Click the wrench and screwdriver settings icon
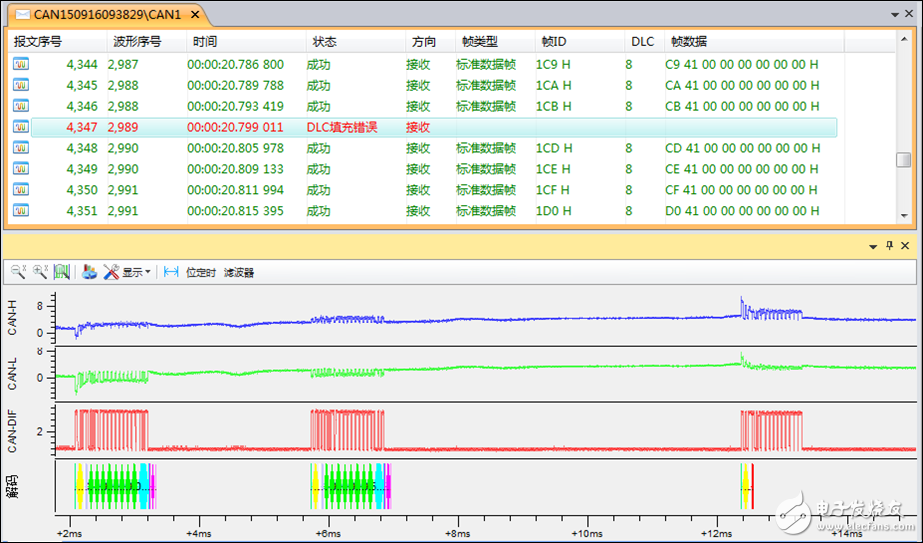The height and width of the screenshot is (543, 923). click(111, 271)
